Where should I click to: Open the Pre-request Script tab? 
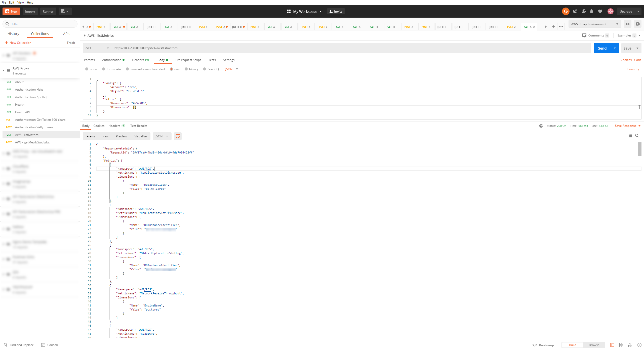click(x=188, y=60)
